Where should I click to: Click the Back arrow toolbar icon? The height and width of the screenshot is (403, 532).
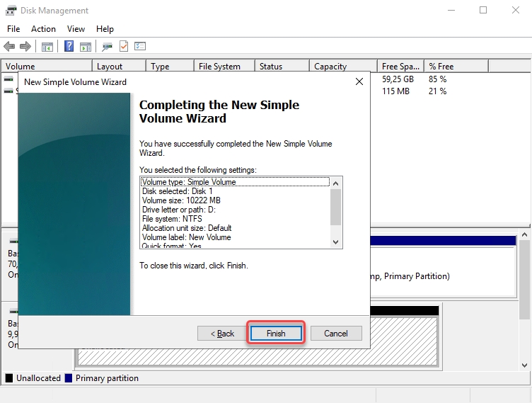point(9,47)
